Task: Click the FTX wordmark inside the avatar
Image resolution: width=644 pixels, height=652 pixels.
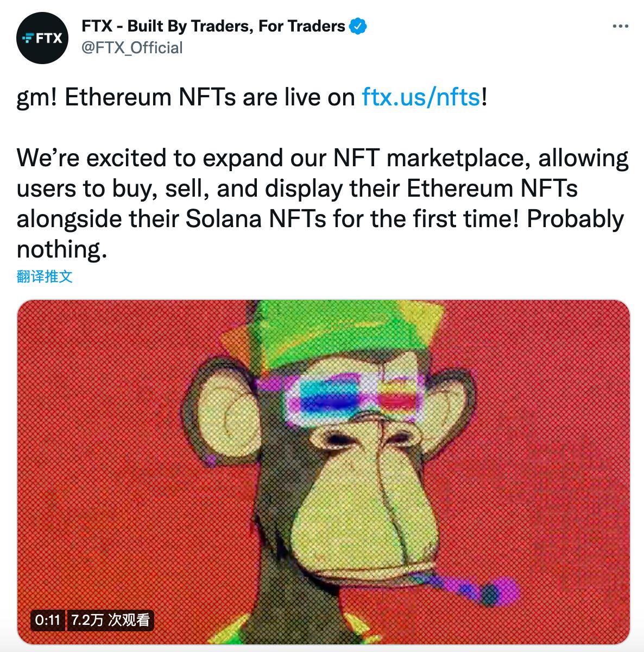Action: point(42,37)
